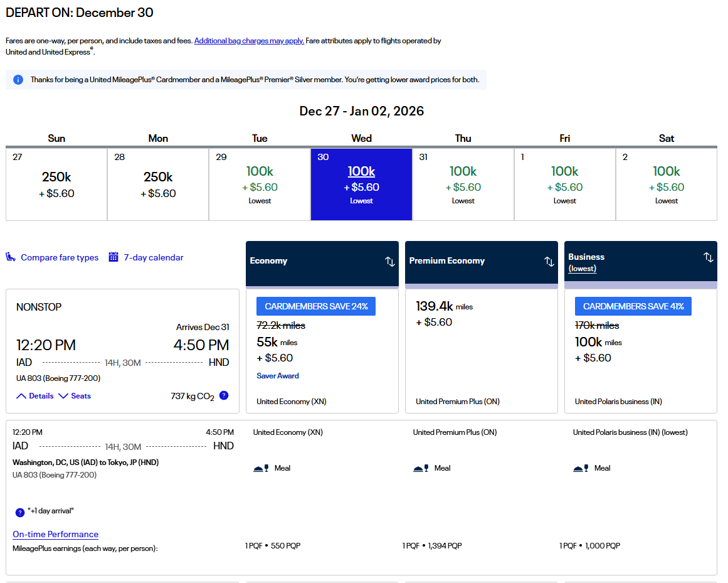Click Washington, DC to Tokyo route text
Image resolution: width=728 pixels, height=583 pixels.
point(85,463)
